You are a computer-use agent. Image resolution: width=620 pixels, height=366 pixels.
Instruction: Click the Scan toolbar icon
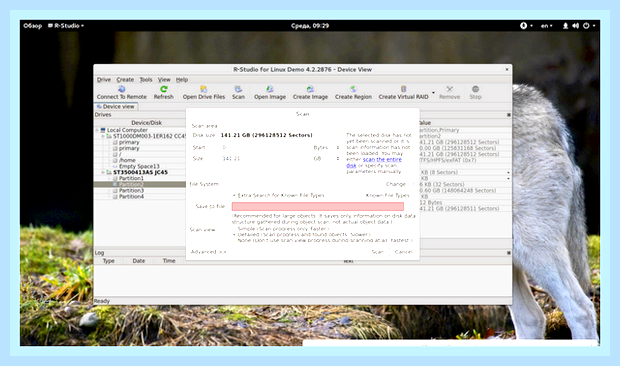238,89
